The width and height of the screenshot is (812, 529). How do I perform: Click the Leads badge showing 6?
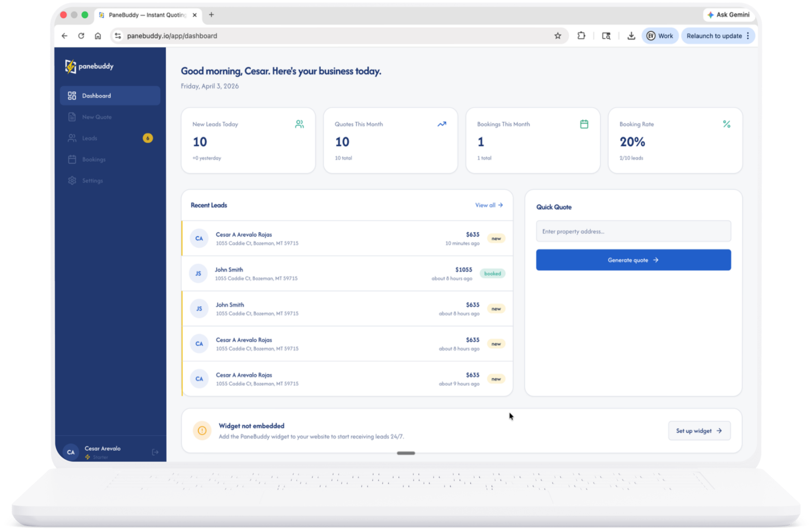pos(148,138)
